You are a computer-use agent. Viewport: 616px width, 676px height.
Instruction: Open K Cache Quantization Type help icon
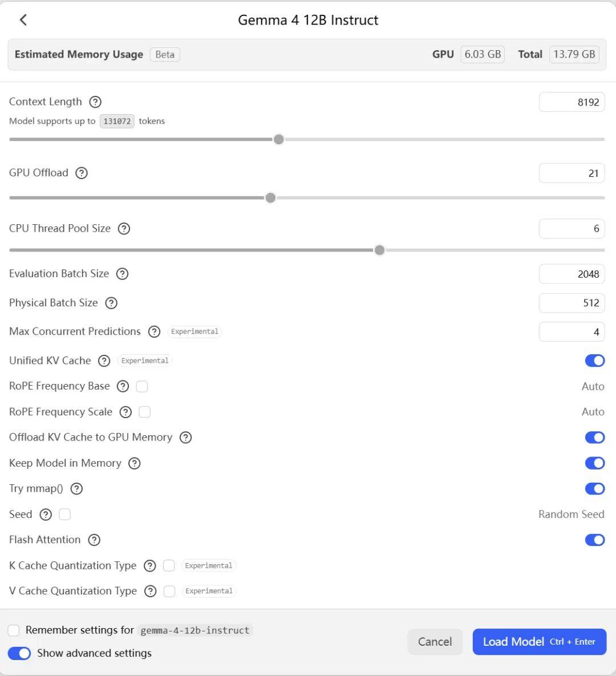coord(150,566)
